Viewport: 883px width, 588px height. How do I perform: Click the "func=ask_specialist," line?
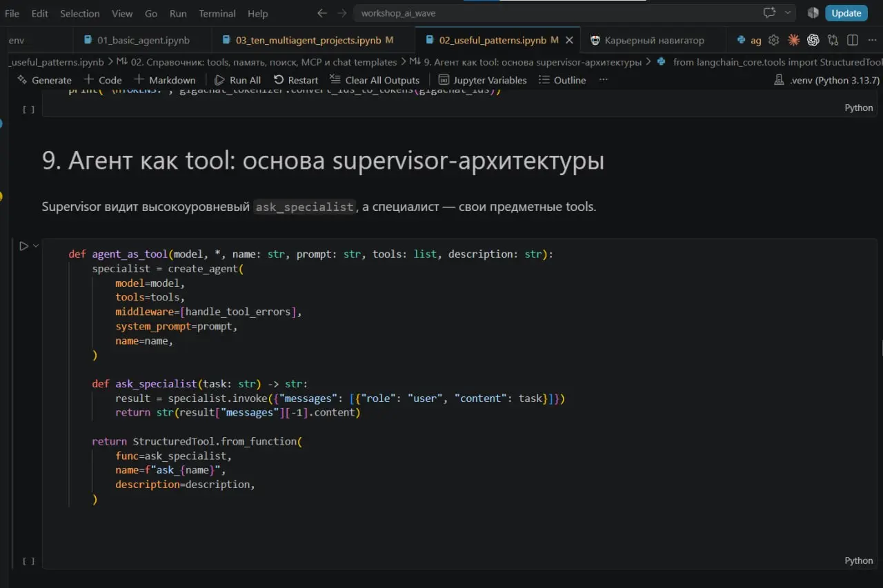coord(174,456)
